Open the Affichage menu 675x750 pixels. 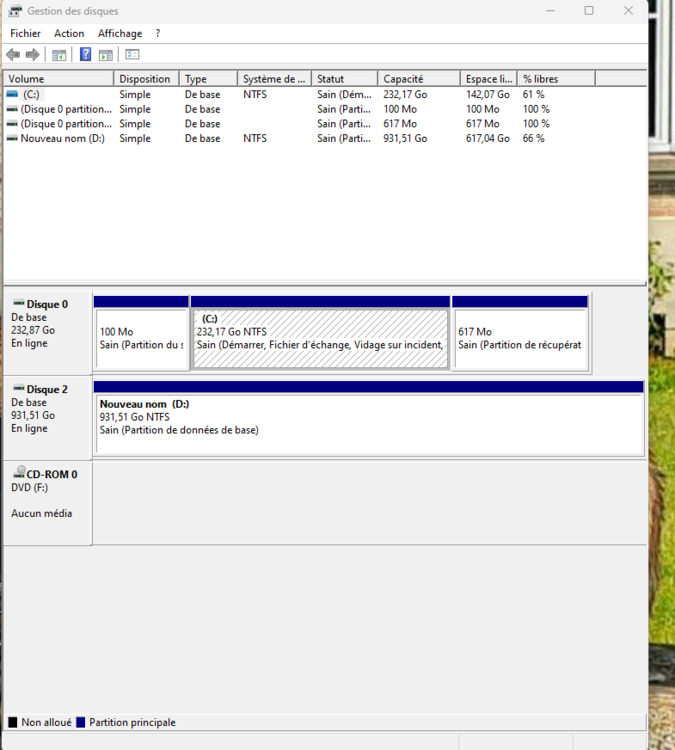119,33
